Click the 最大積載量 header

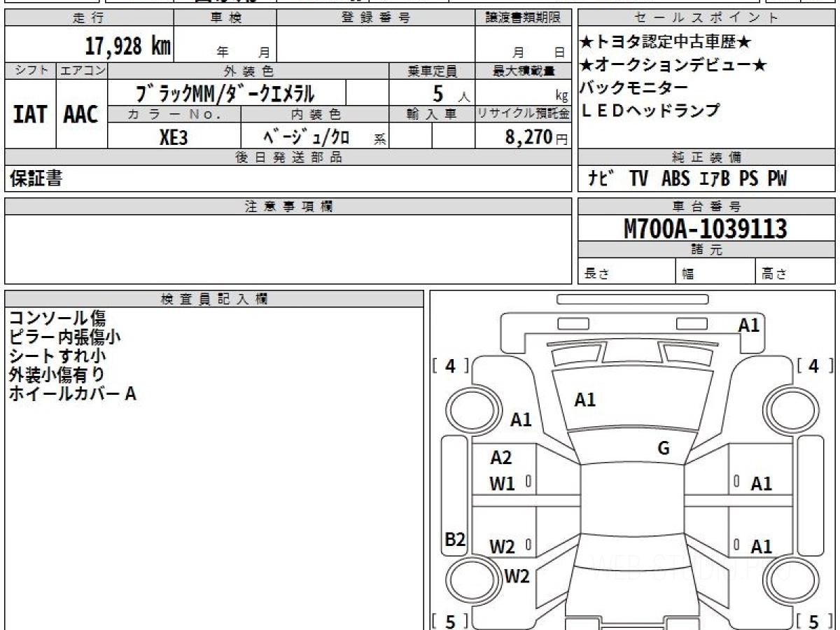pos(524,71)
